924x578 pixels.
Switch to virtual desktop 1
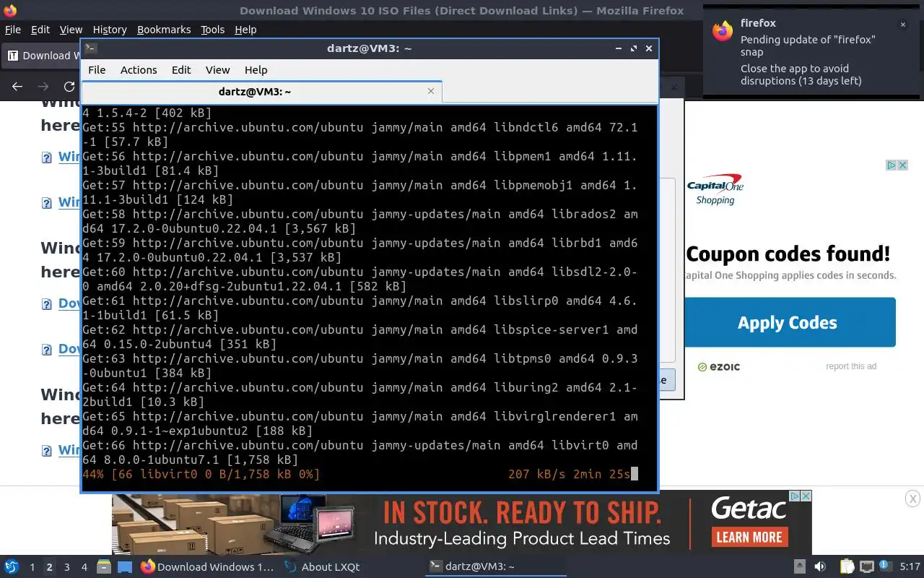tap(32, 567)
